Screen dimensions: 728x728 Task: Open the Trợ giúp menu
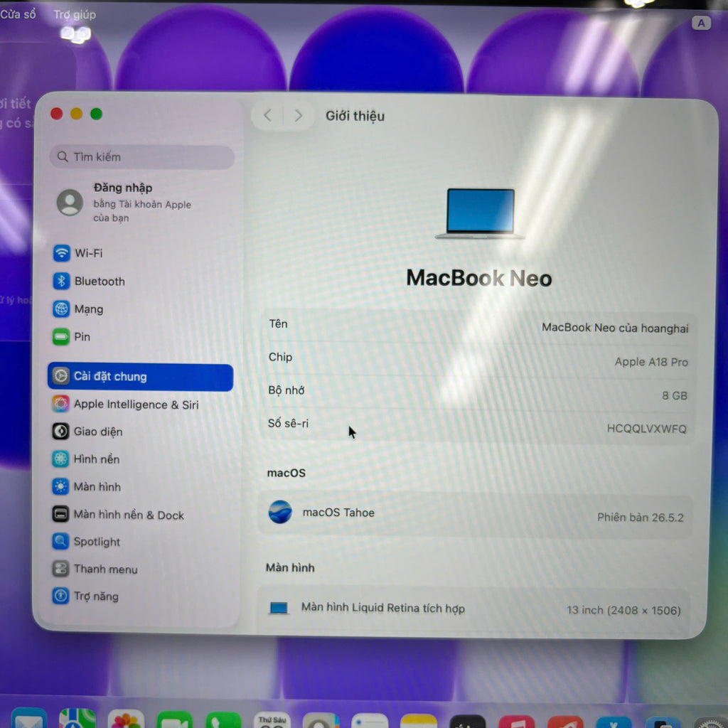75,14
